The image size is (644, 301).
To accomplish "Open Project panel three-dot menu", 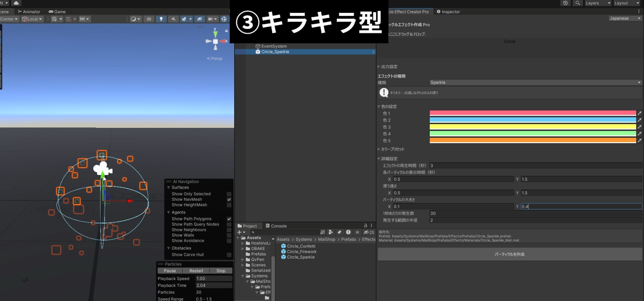I will [372, 226].
